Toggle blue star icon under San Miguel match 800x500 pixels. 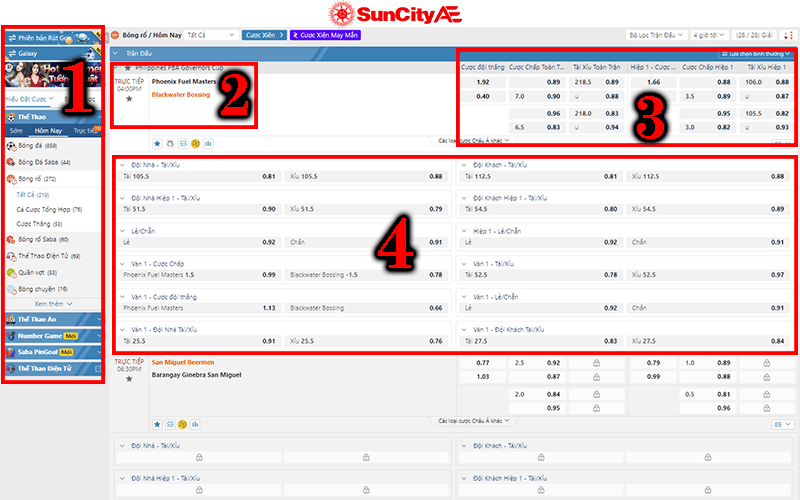pos(157,424)
